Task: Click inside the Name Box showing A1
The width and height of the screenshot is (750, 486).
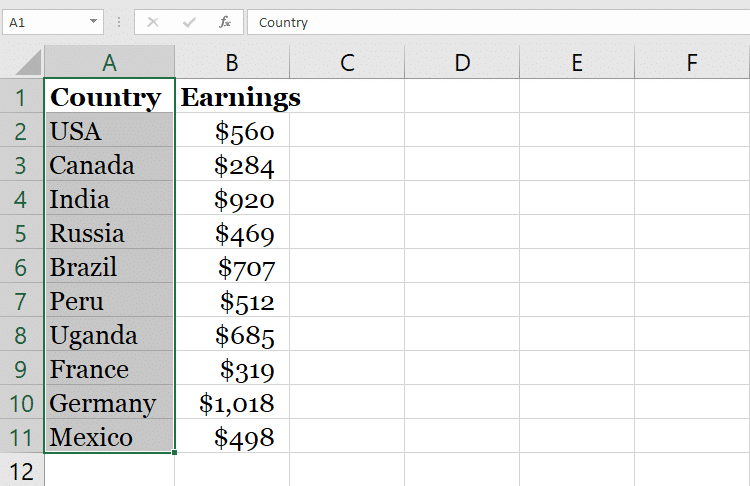Action: pyautogui.click(x=45, y=22)
